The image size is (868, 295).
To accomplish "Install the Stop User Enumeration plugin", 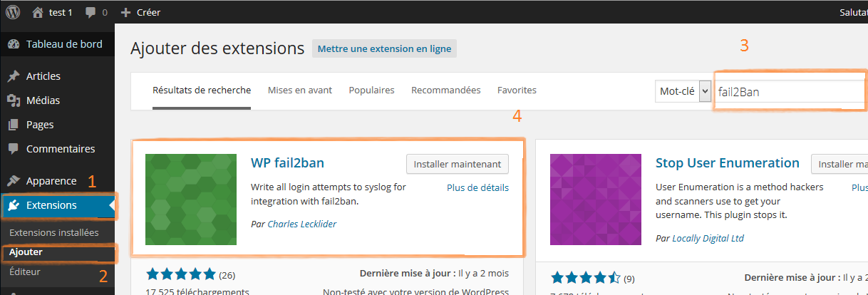I will (x=839, y=163).
